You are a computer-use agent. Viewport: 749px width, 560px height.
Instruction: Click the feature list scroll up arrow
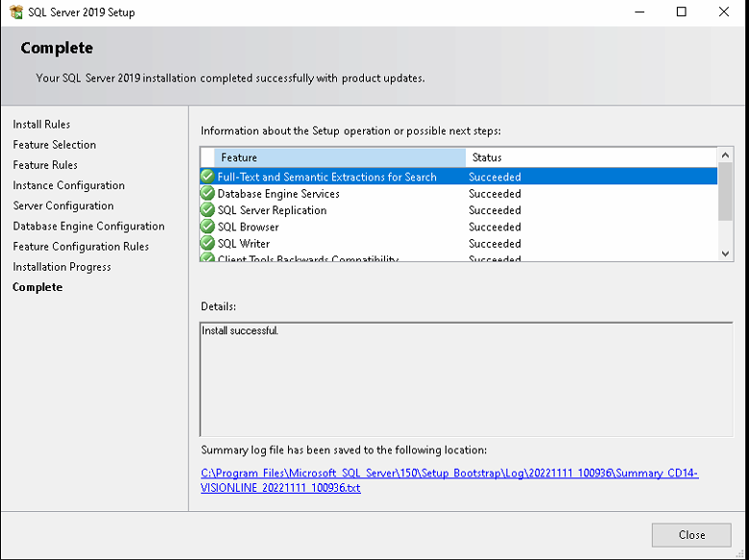point(725,156)
